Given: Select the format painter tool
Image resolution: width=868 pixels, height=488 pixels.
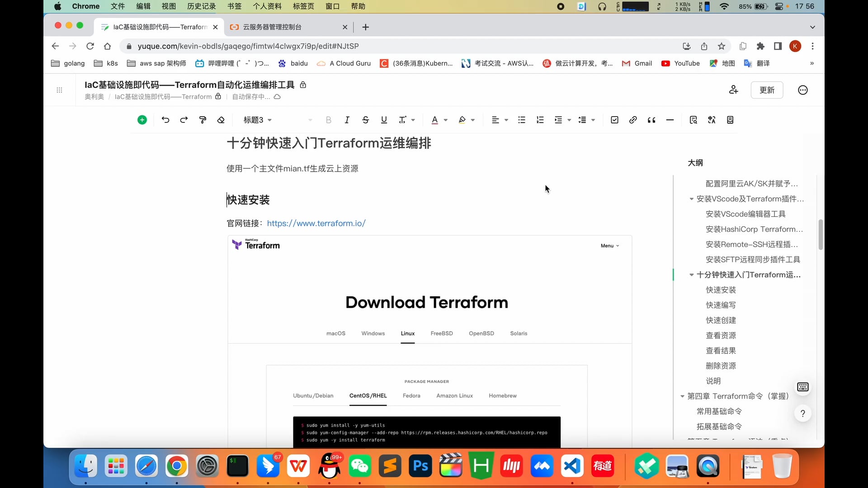Looking at the screenshot, I should point(202,120).
